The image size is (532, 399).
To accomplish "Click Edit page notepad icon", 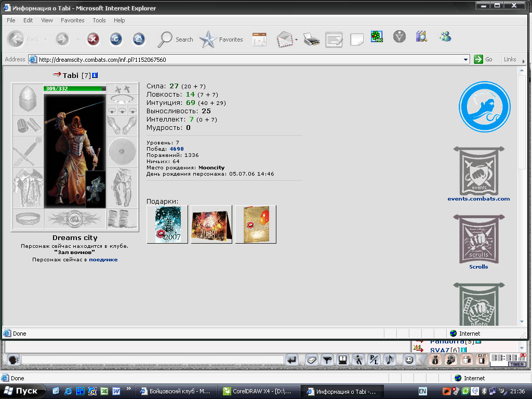I will pos(334,39).
